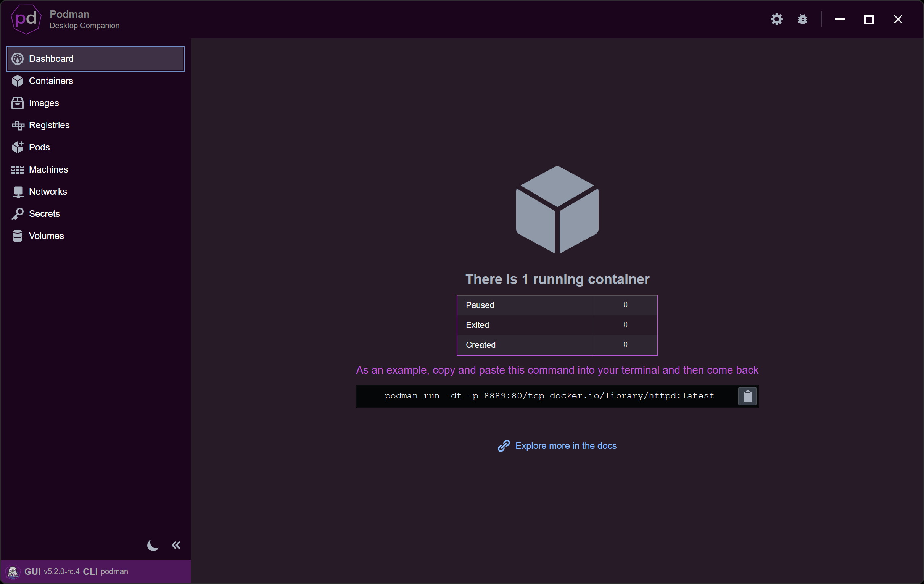Open the Pods section
The width and height of the screenshot is (924, 584).
(x=95, y=147)
